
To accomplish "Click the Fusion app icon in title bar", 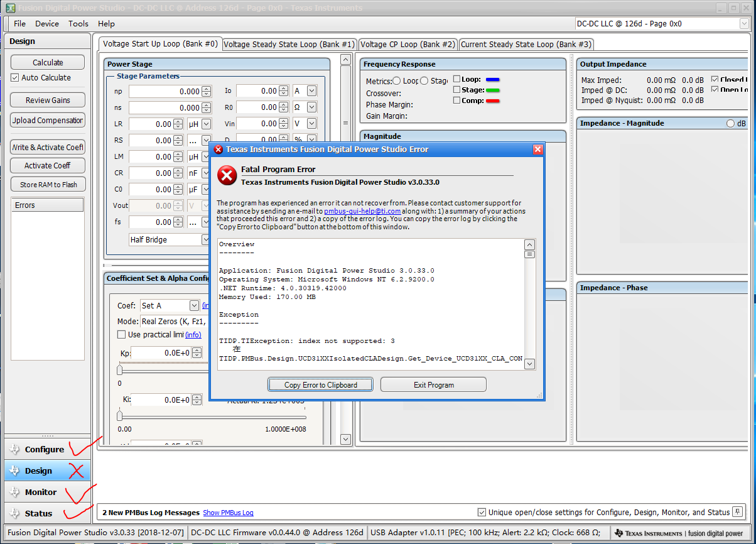I will pyautogui.click(x=10, y=8).
